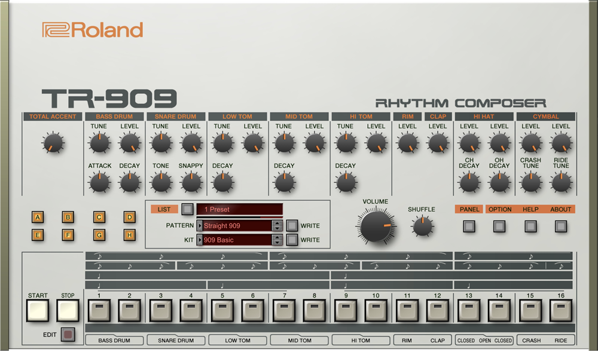598x364 pixels.
Task: Click the Hi Tom TUNE knob
Action: (x=346, y=143)
